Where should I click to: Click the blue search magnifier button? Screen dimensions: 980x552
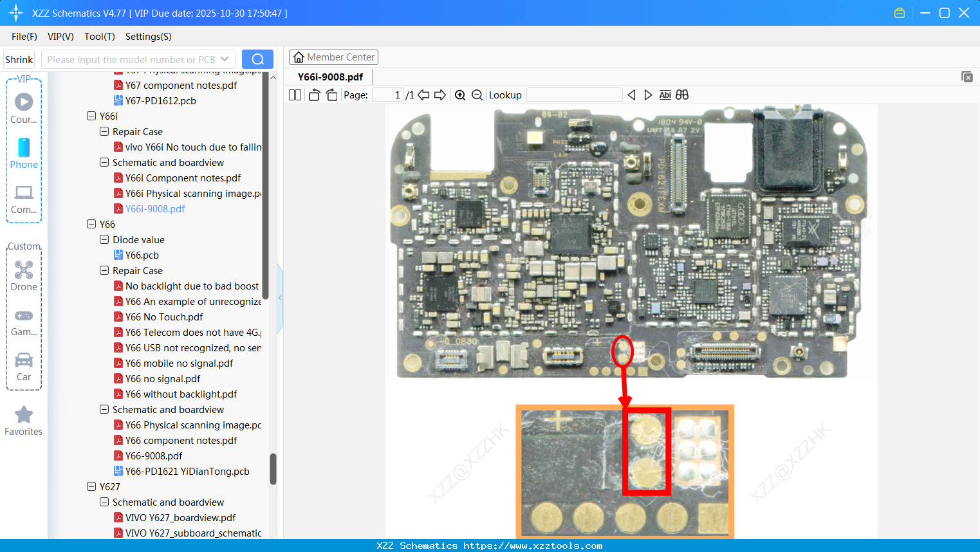257,59
